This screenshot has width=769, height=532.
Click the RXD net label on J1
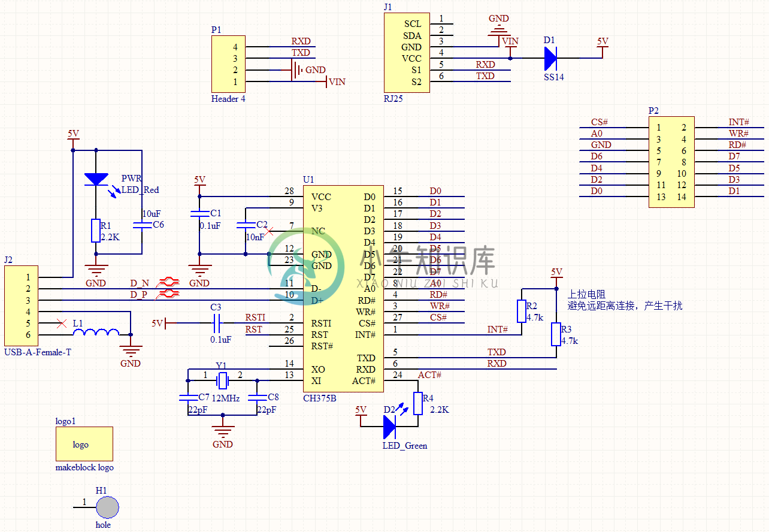pos(485,64)
